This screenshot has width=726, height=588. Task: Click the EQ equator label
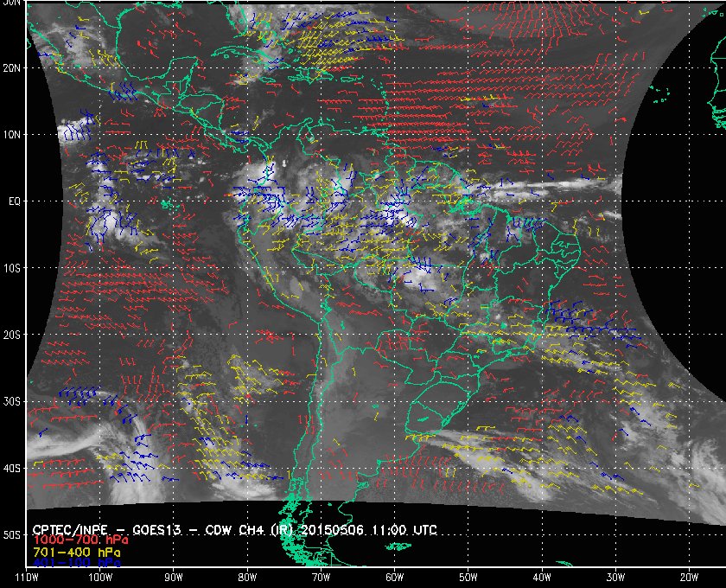tap(15, 201)
